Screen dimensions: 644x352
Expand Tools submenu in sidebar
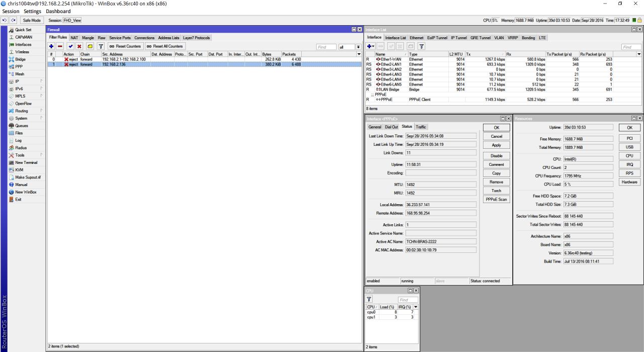42,155
